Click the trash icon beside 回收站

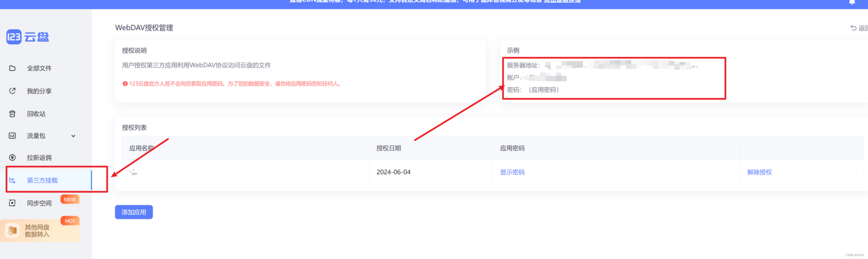coord(12,114)
